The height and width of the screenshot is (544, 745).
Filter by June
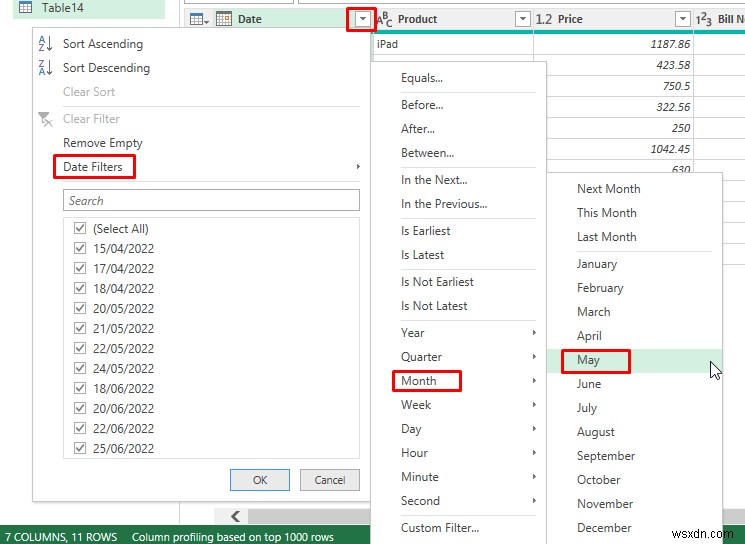click(x=589, y=384)
